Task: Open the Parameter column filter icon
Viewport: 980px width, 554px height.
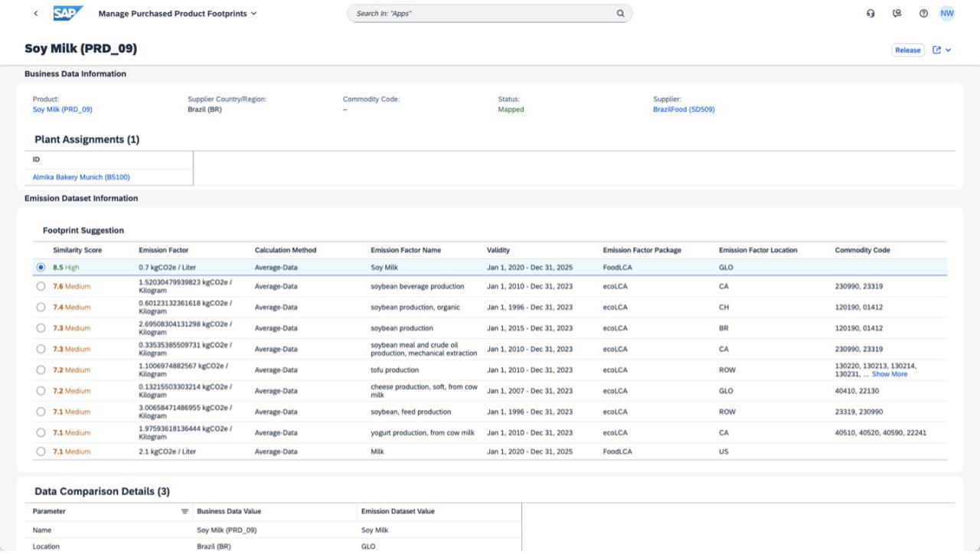Action: (x=185, y=511)
